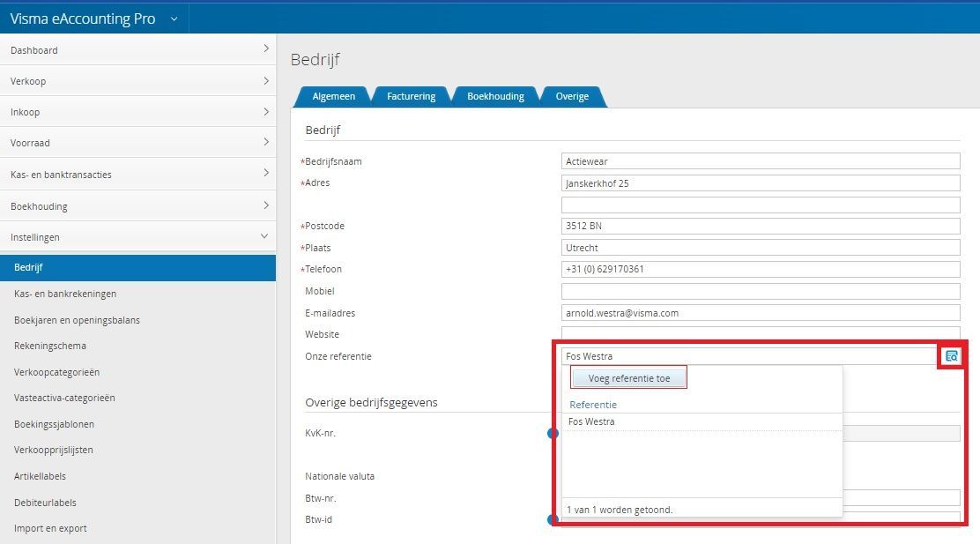980x544 pixels.
Task: Switch to the Facturering tab
Action: (411, 96)
